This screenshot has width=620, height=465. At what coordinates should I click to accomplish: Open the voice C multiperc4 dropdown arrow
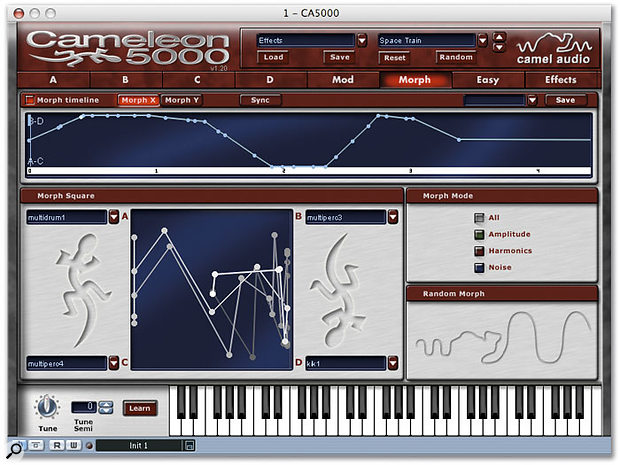click(114, 363)
